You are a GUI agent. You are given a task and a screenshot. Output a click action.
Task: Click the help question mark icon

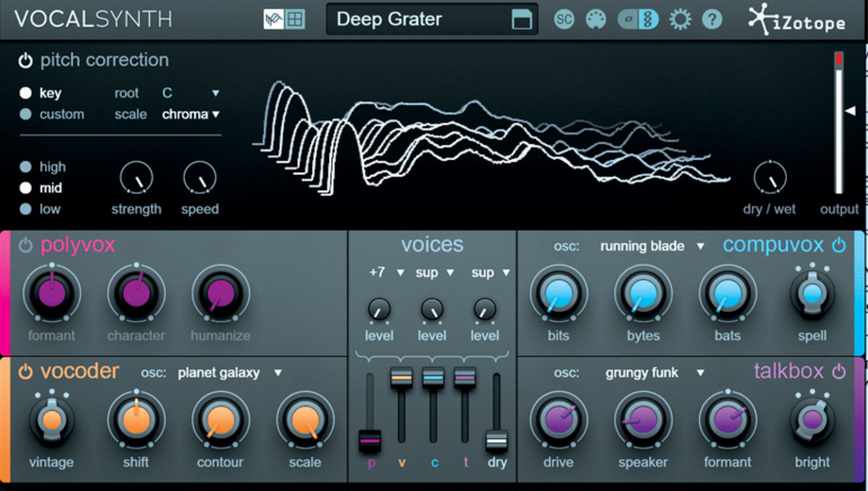[x=712, y=20]
